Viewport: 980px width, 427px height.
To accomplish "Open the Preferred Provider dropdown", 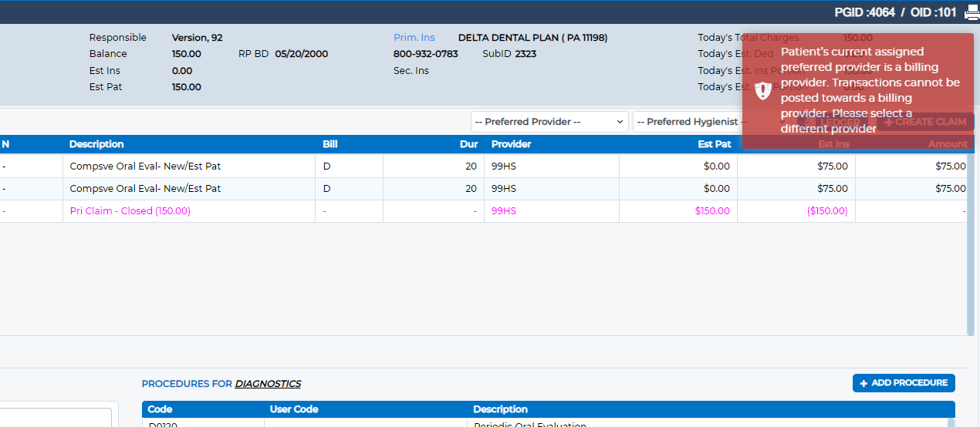I will point(549,122).
